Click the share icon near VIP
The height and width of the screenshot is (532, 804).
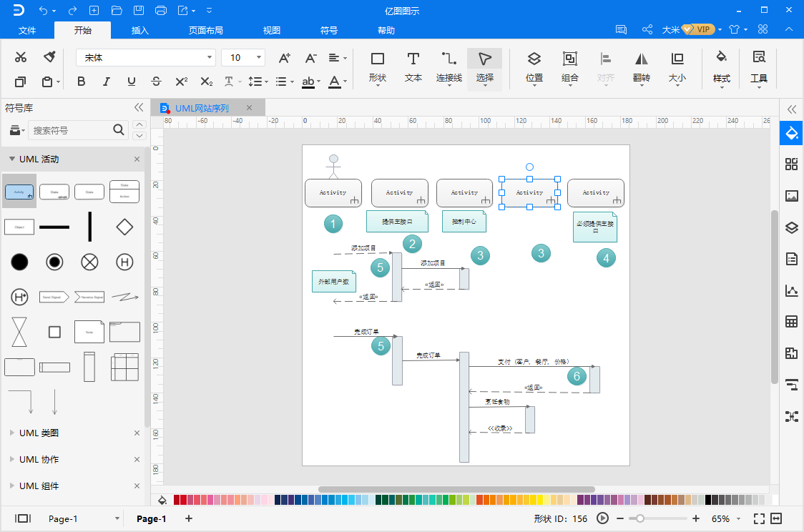647,30
